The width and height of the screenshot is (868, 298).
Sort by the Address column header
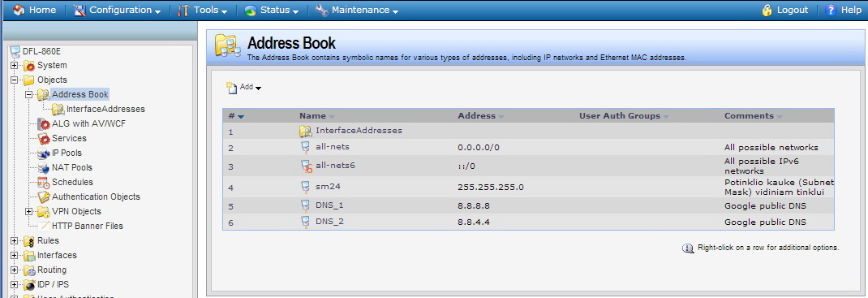(480, 116)
